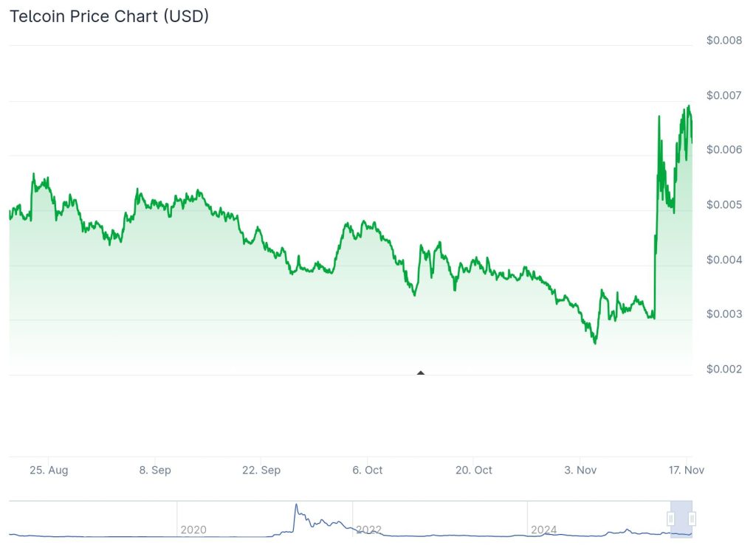Click the 2020 label in navigator timeline

point(193,530)
